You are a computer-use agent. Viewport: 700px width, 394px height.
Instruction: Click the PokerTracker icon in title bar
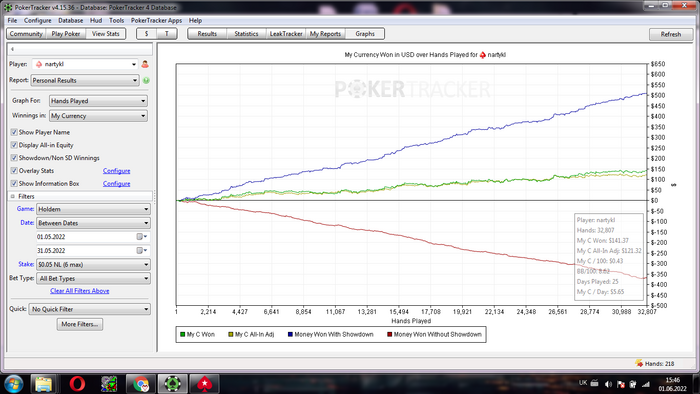[x=8, y=8]
